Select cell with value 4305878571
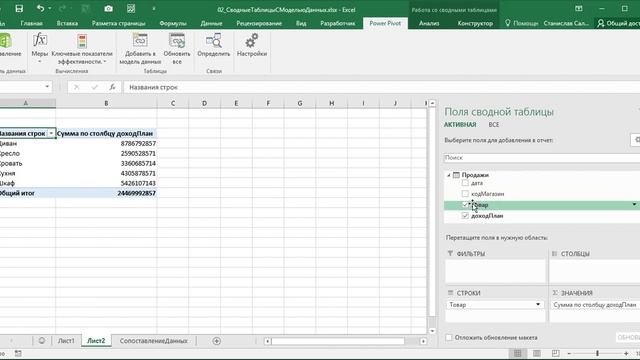 [106, 173]
